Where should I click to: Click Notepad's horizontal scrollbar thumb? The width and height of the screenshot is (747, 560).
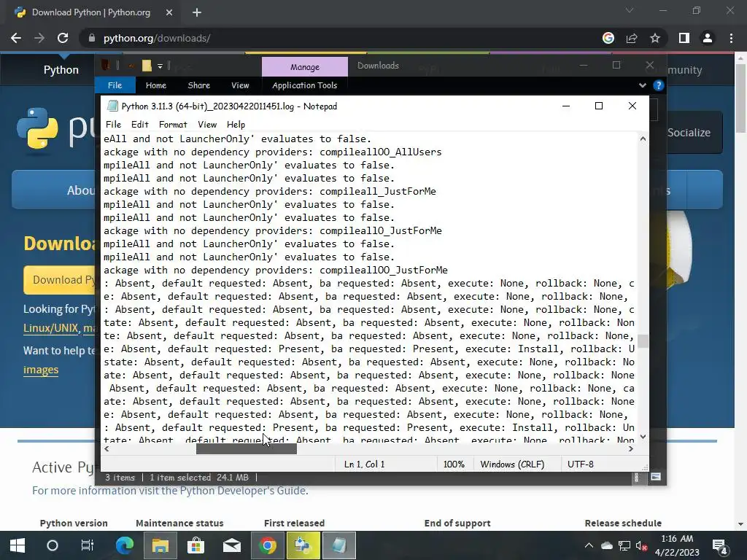[x=247, y=448]
